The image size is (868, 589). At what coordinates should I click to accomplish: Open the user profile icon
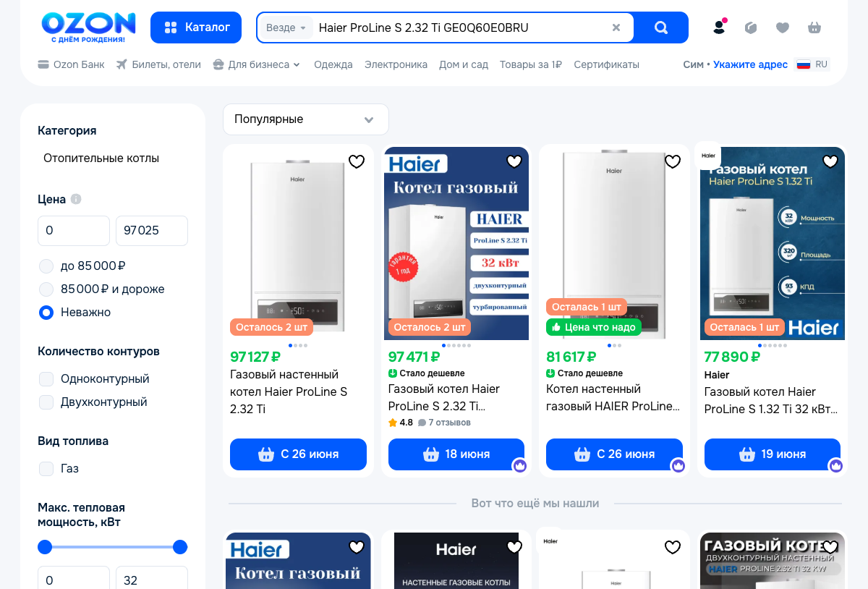719,27
